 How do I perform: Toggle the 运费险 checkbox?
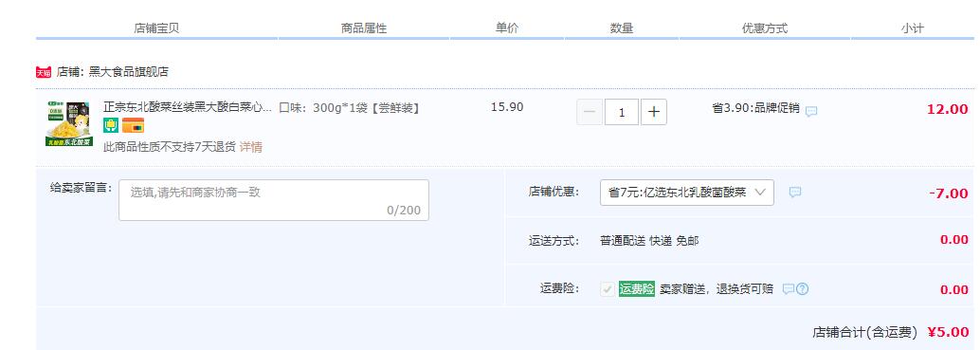[x=608, y=289]
